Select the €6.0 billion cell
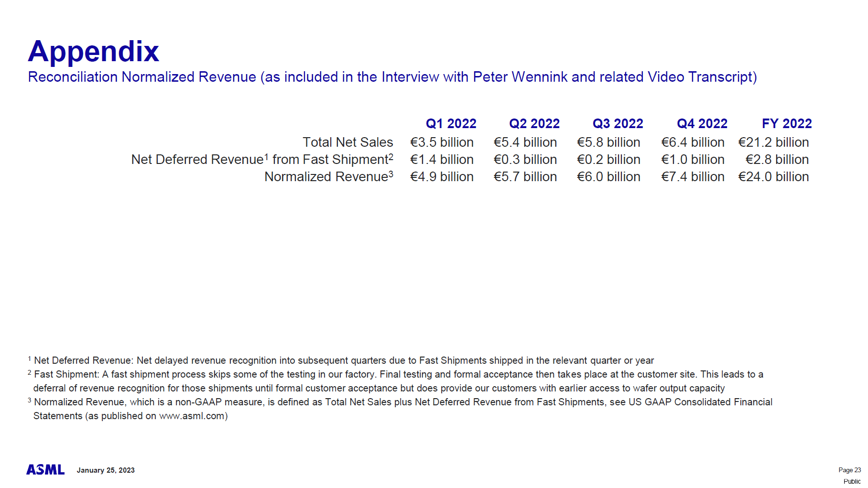This screenshot has height=488, width=868. point(608,177)
